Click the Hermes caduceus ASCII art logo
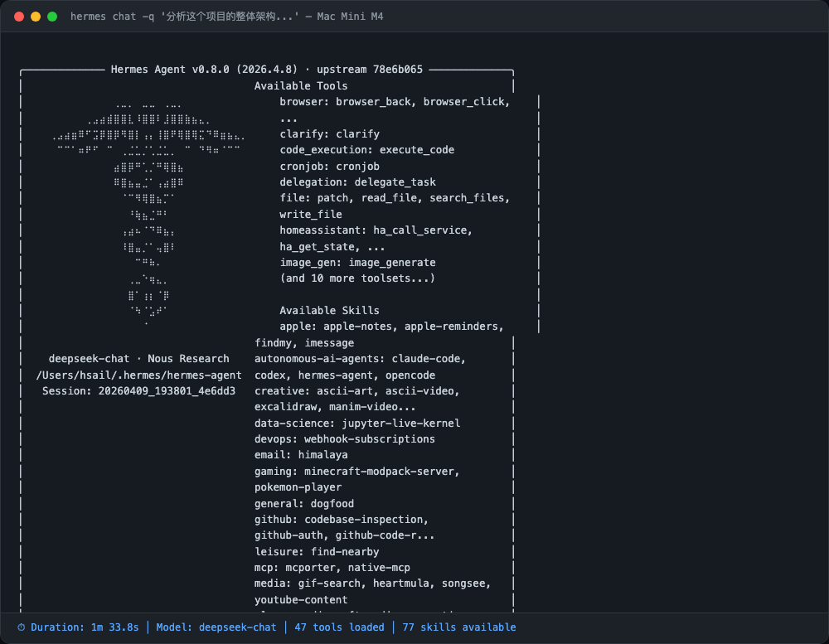829x644 pixels. (148, 214)
